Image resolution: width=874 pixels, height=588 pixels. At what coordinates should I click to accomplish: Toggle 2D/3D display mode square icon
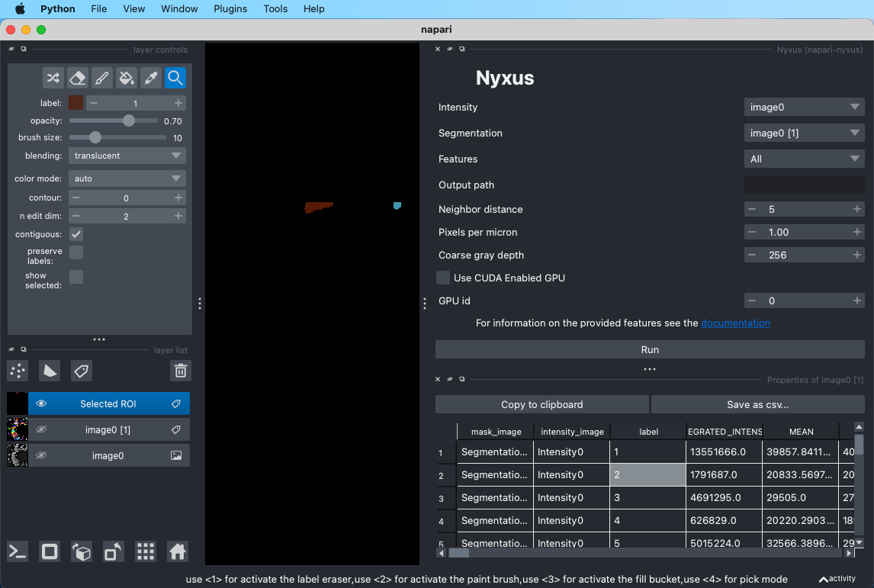coord(50,551)
